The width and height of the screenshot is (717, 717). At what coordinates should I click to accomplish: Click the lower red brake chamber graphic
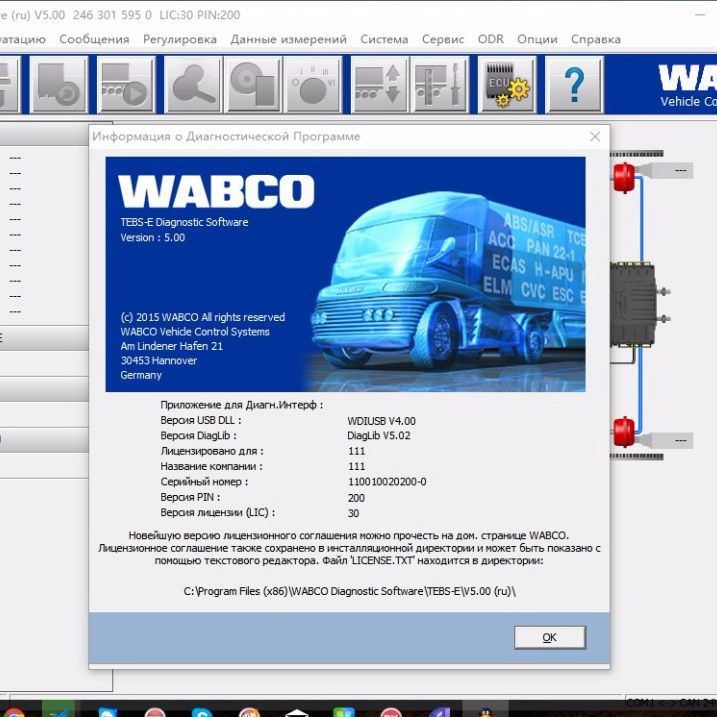pyautogui.click(x=624, y=432)
